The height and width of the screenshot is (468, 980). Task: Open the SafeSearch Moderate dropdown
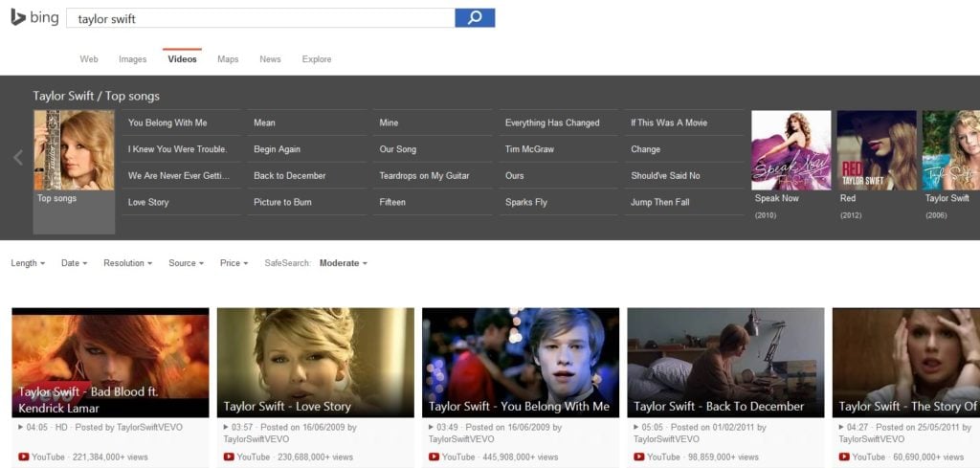pos(344,263)
